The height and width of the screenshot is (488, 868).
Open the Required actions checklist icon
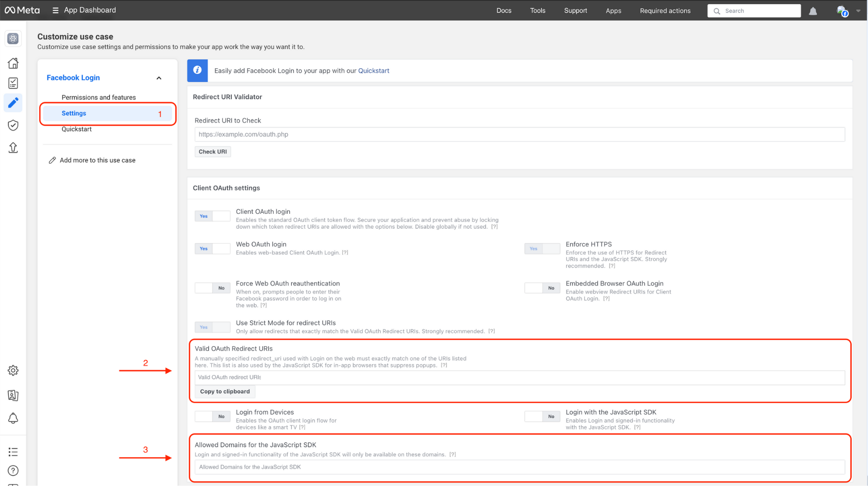coord(13,83)
